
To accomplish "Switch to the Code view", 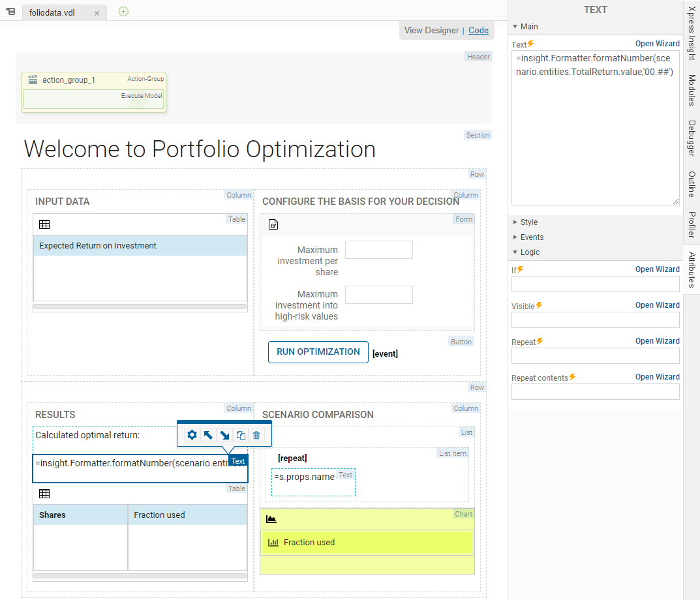I will [x=478, y=30].
